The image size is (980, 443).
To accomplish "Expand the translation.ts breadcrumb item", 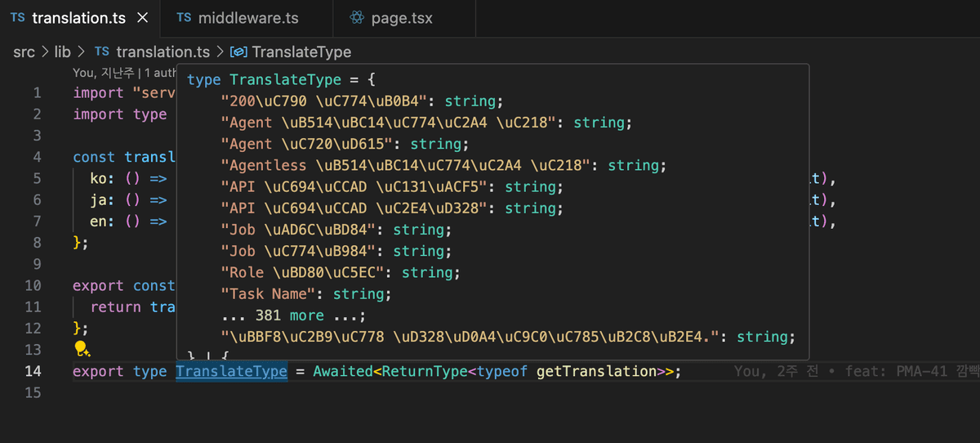I will [x=163, y=52].
